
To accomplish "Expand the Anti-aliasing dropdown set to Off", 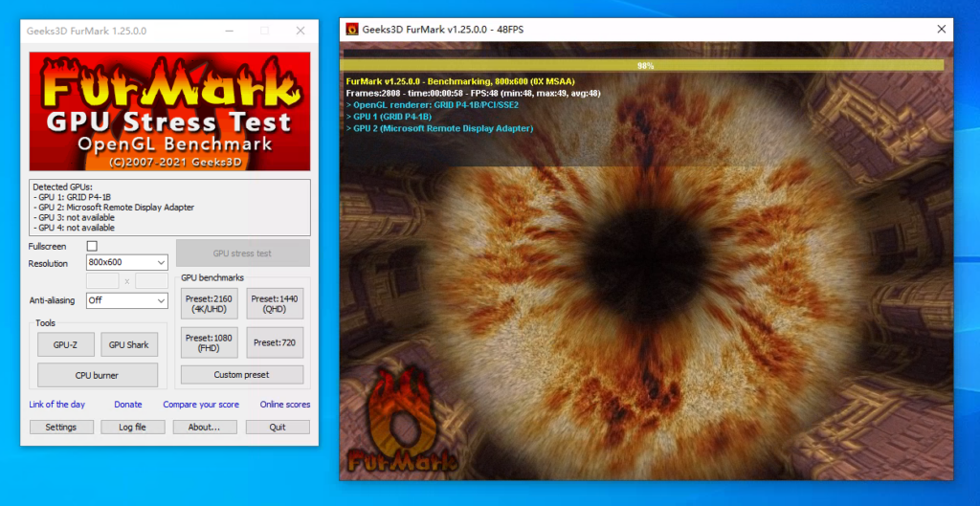I will [x=127, y=300].
